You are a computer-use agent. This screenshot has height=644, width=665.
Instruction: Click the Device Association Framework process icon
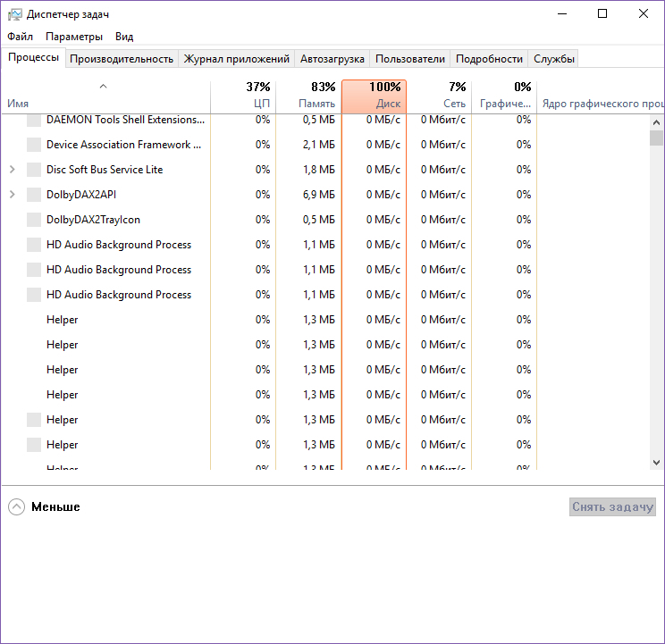point(34,145)
